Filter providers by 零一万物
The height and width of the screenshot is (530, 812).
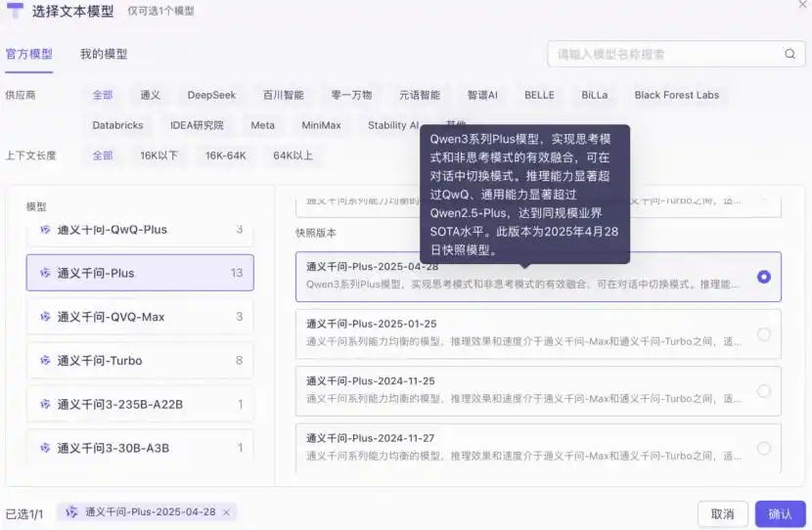pos(351,95)
